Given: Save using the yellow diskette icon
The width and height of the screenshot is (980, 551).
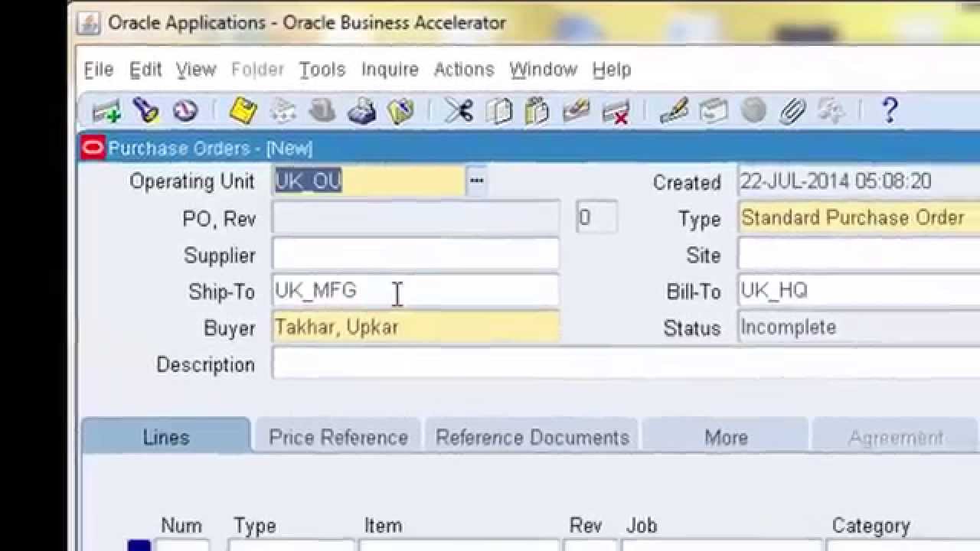Looking at the screenshot, I should [x=243, y=112].
